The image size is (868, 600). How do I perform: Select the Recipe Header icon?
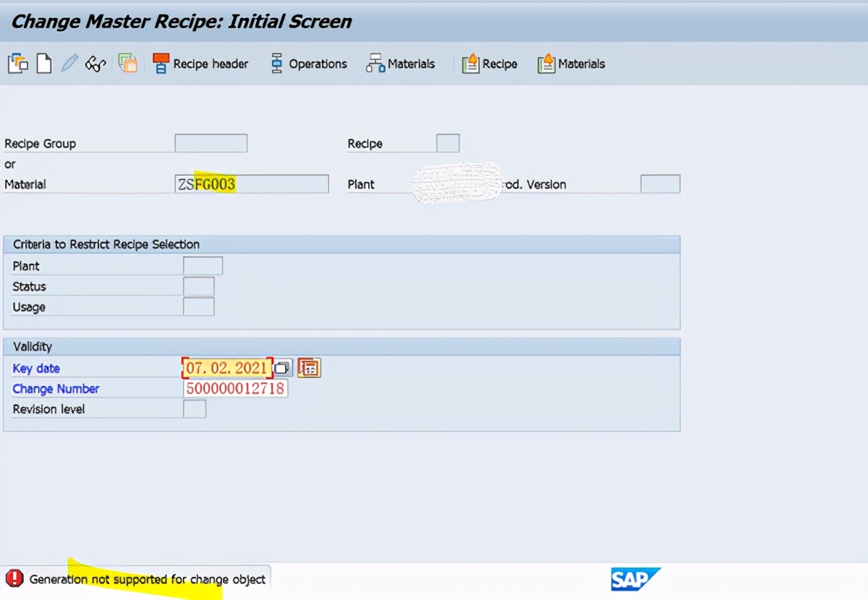click(200, 64)
